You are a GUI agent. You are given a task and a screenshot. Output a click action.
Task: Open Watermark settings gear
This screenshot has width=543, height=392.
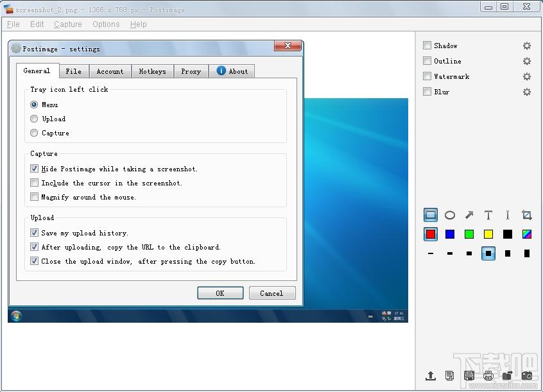click(x=527, y=76)
